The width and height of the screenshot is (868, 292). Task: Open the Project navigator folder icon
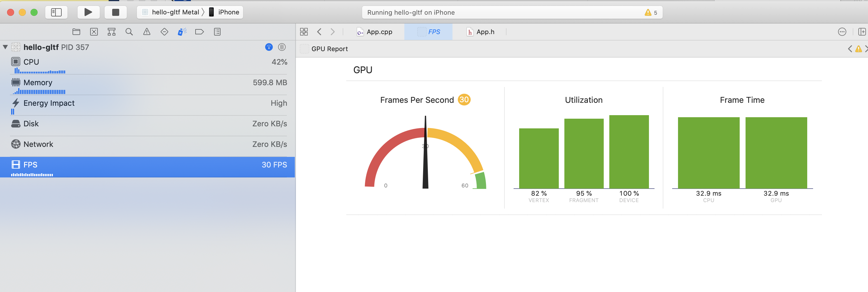click(x=76, y=32)
